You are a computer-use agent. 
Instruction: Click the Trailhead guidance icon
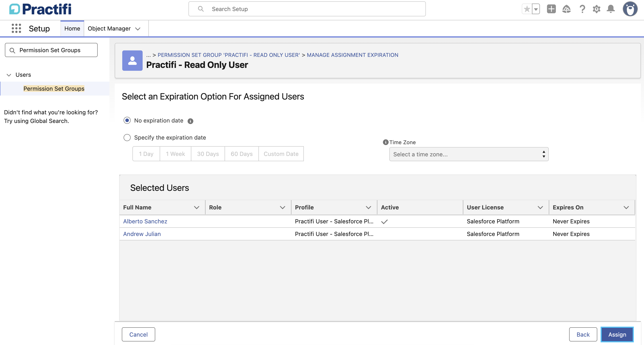(566, 9)
